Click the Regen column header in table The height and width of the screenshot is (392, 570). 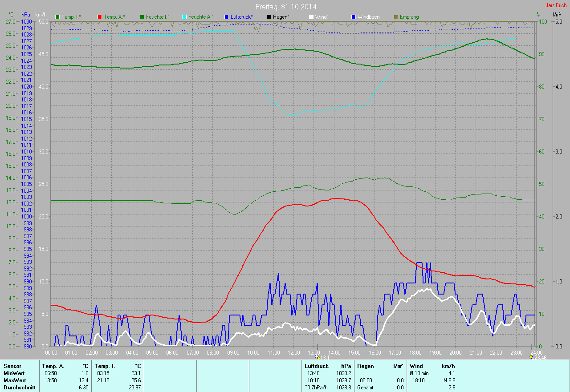(x=366, y=366)
